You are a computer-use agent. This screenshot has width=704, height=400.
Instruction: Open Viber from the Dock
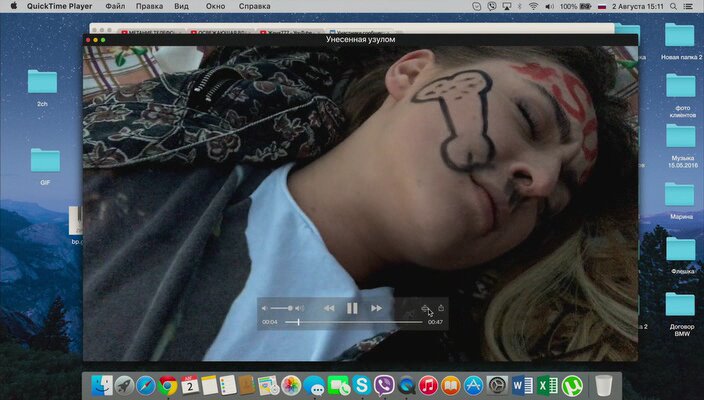pyautogui.click(x=384, y=385)
